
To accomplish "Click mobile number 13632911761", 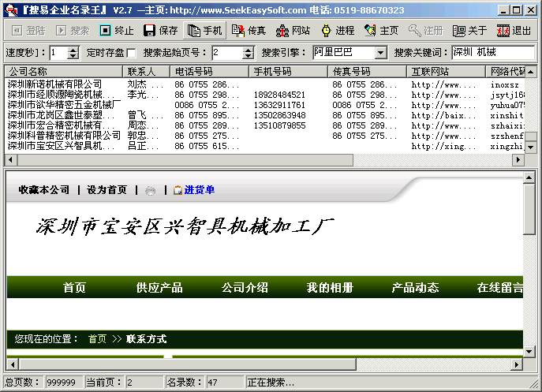I will point(279,105).
